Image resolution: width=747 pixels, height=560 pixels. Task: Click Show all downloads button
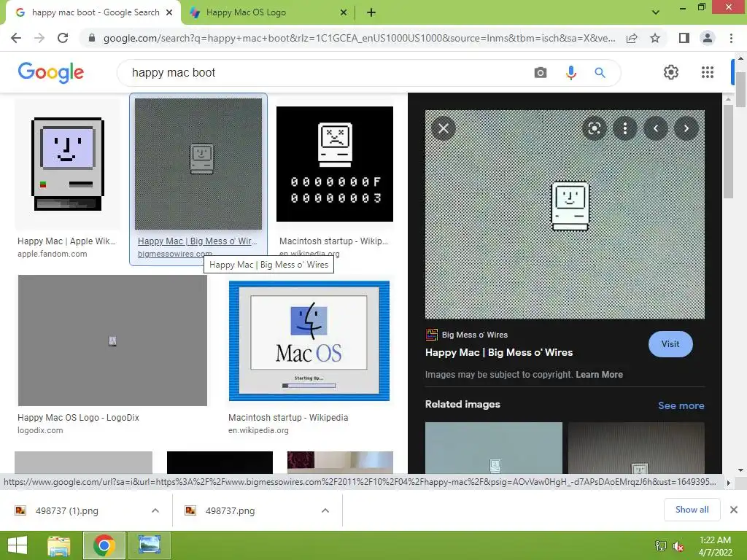point(692,510)
